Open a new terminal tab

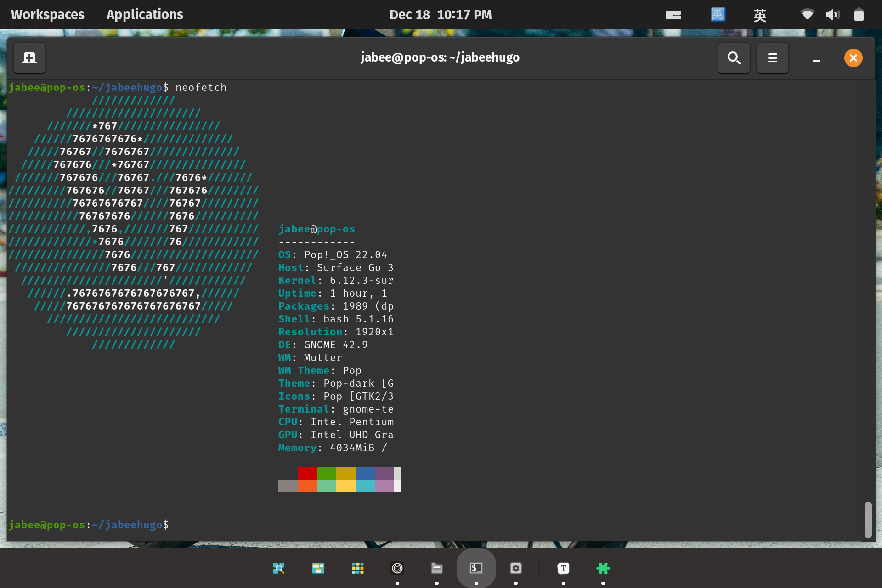(29, 58)
